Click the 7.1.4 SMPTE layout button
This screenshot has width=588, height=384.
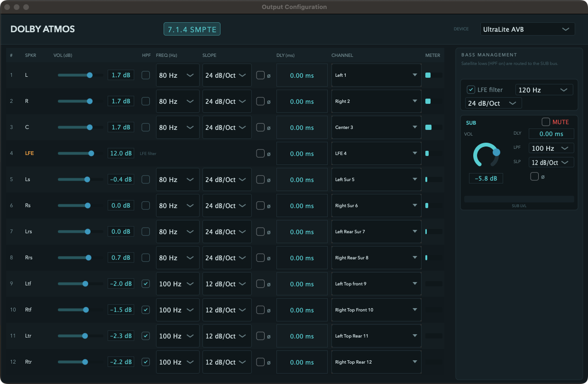pyautogui.click(x=192, y=29)
